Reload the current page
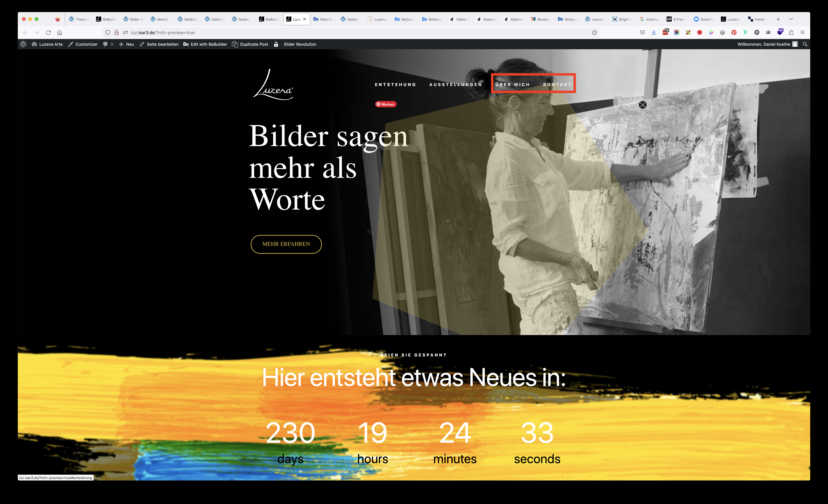Viewport: 828px width, 504px height. (48, 33)
